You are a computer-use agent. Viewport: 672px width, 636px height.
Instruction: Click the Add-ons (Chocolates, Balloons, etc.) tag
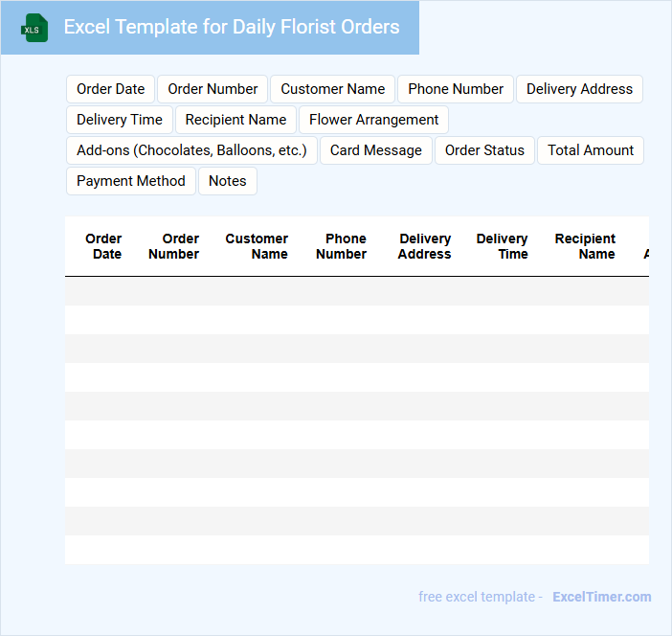point(191,150)
